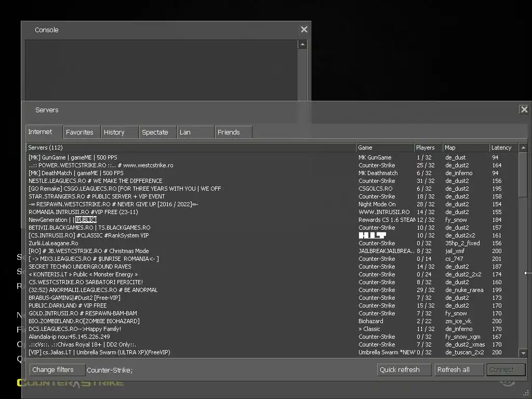The height and width of the screenshot is (399, 532).
Task: Select the [MK] DeathMatch server row
Action: tap(272, 173)
